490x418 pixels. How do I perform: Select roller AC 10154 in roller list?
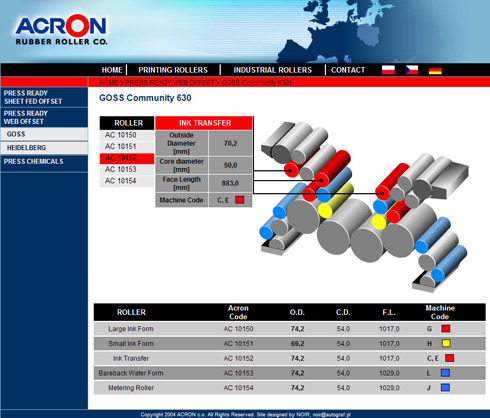point(127,181)
